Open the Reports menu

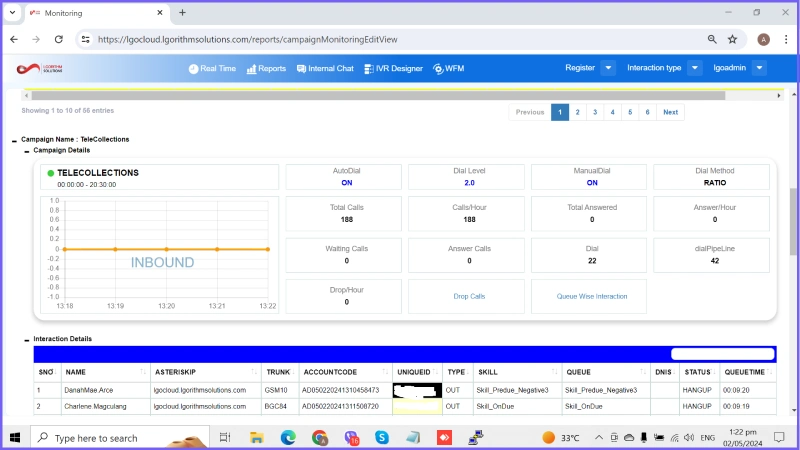pyautogui.click(x=265, y=69)
